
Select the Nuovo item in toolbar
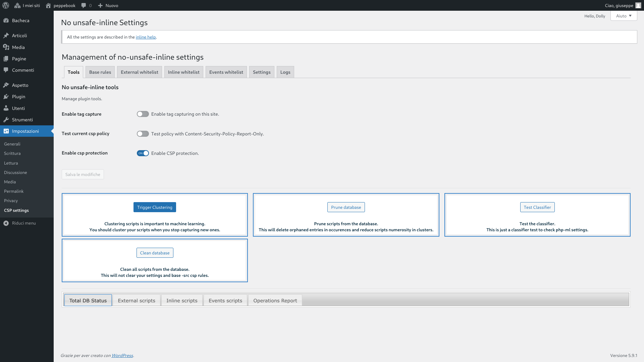pyautogui.click(x=107, y=5)
